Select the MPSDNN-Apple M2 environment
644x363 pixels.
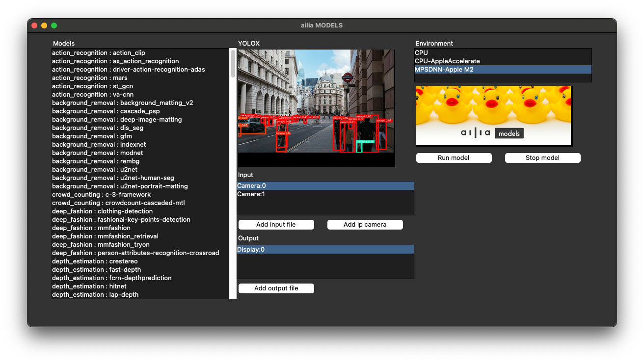point(503,70)
